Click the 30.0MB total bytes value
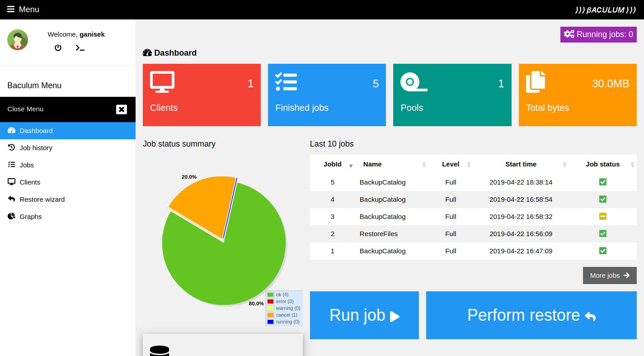This screenshot has height=356, width=644. [x=611, y=84]
